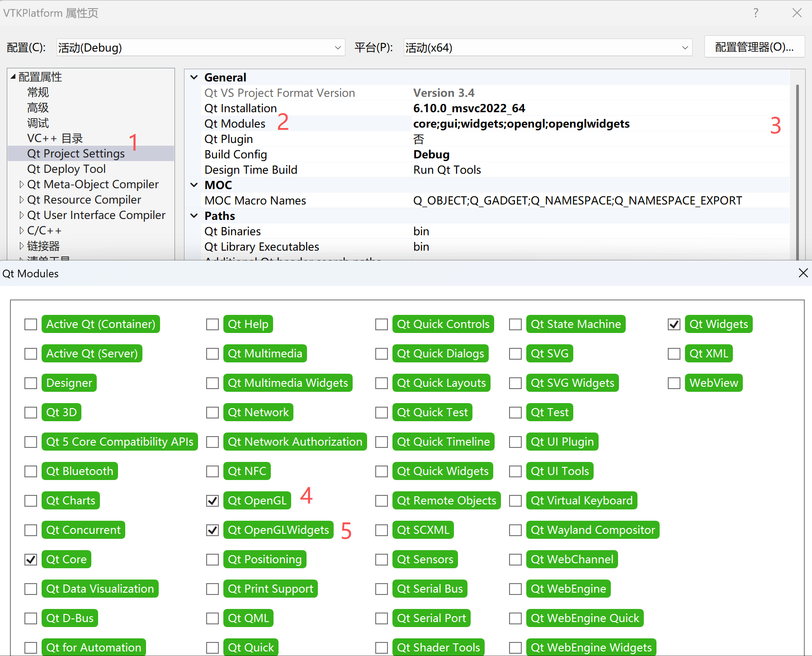This screenshot has height=656, width=812.
Task: Tick the Qt Test checkbox
Action: pyautogui.click(x=515, y=413)
